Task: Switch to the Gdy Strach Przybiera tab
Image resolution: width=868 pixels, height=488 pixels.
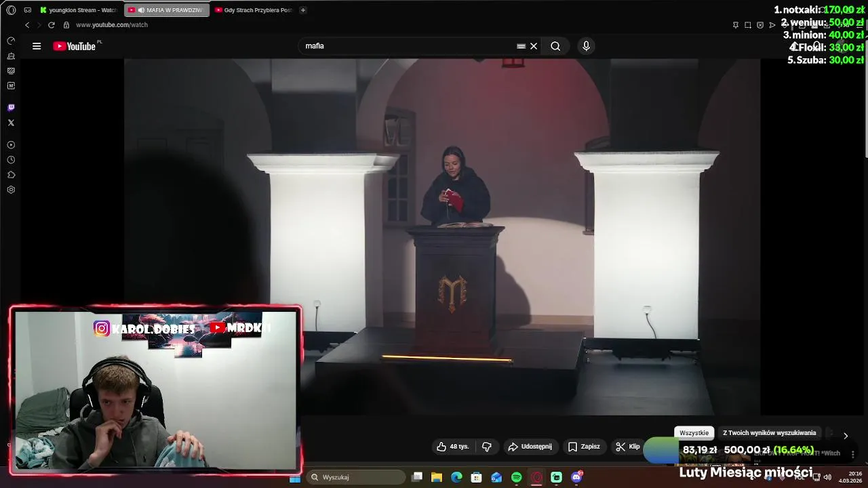Action: point(254,10)
